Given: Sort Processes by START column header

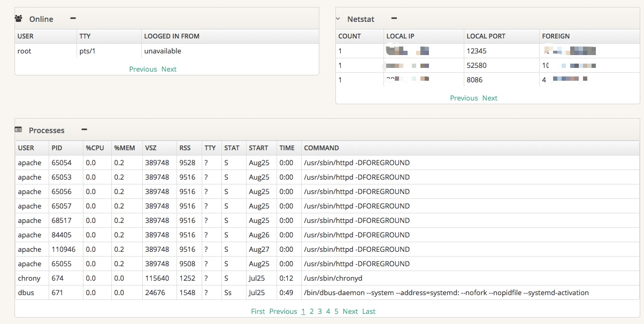Looking at the screenshot, I should tap(260, 148).
